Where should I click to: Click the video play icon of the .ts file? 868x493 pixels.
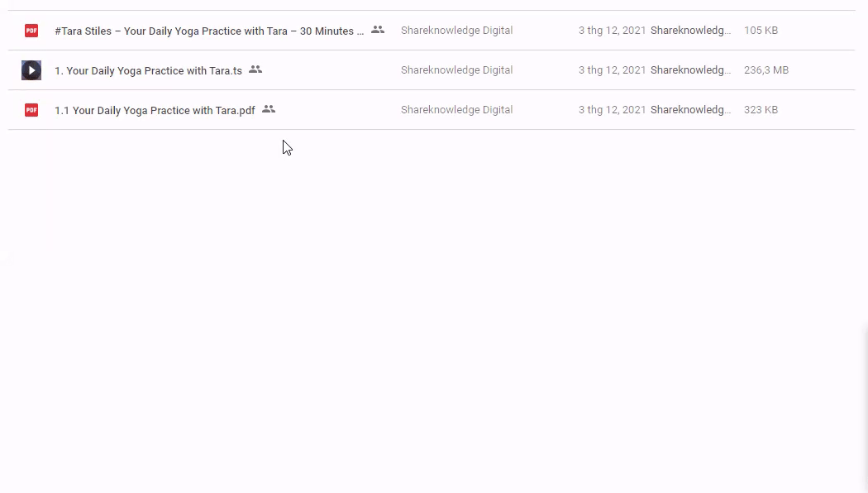pyautogui.click(x=31, y=70)
